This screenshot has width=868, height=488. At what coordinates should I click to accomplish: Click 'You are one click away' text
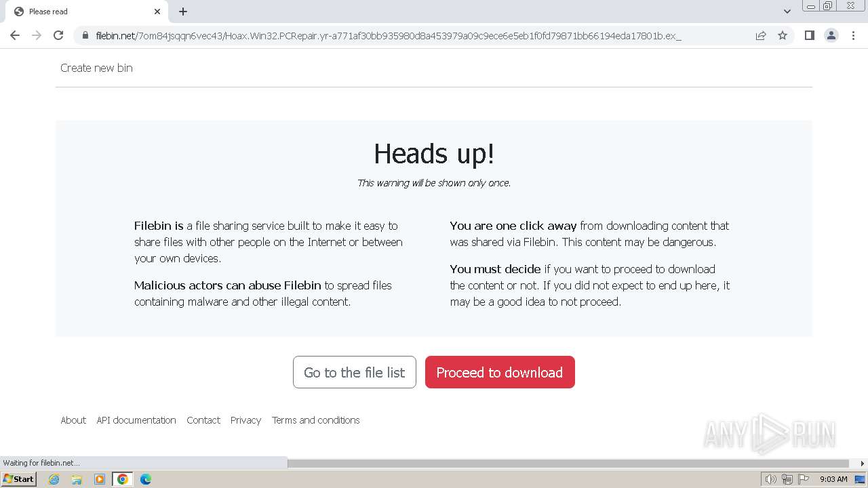point(513,226)
